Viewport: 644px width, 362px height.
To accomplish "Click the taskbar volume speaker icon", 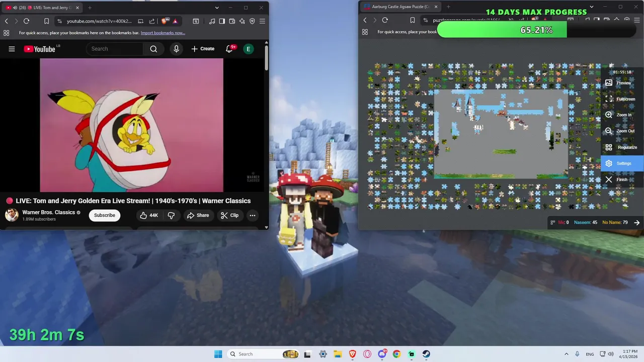I will coord(612,354).
